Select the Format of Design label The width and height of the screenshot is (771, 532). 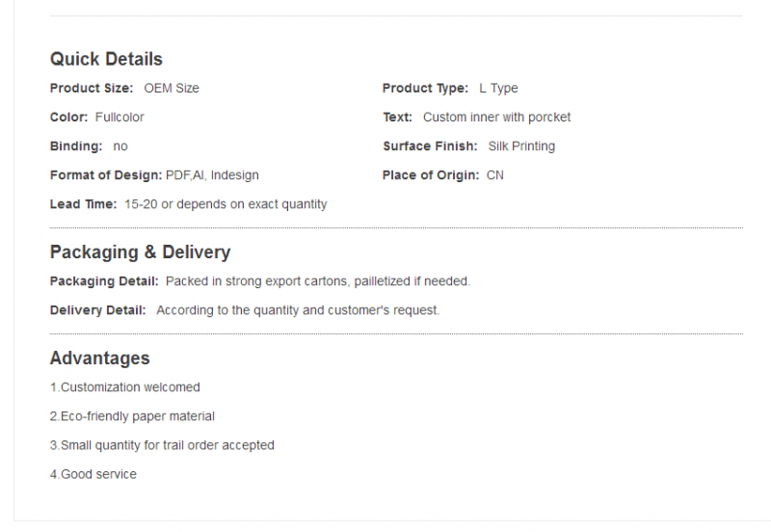[106, 175]
